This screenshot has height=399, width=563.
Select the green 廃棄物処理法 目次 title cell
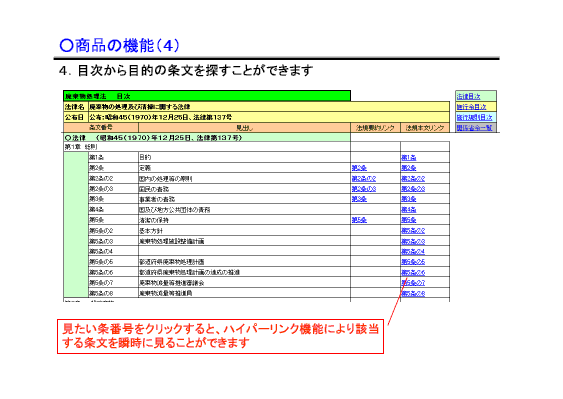tap(207, 96)
